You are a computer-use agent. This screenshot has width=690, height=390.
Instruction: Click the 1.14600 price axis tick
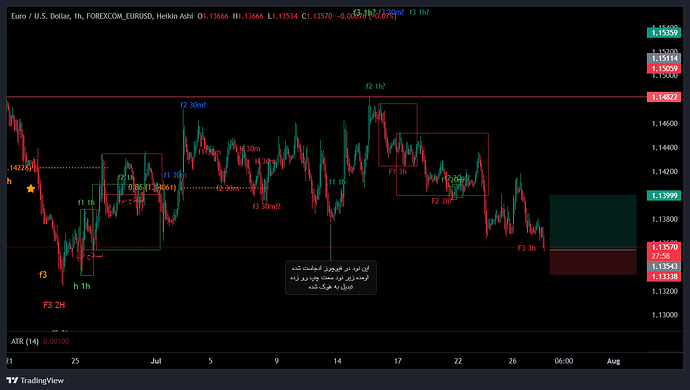(x=664, y=124)
